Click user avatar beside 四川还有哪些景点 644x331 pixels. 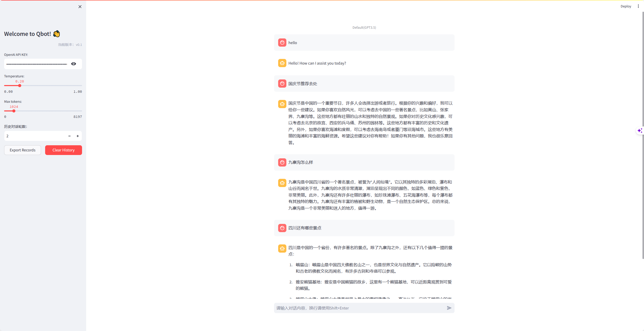coord(282,228)
